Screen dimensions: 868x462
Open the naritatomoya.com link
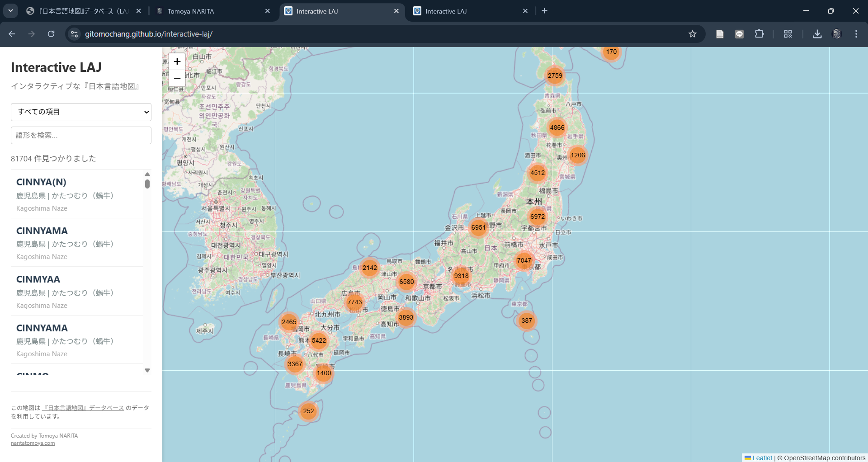click(x=33, y=443)
